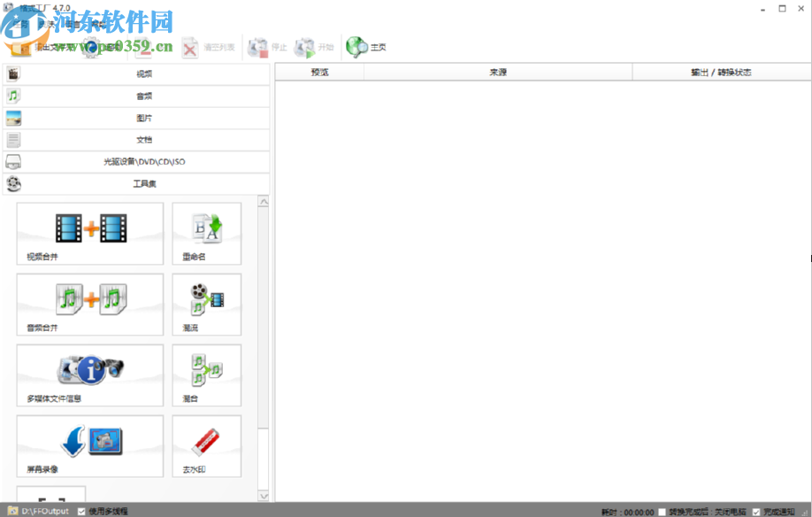This screenshot has height=517, width=812.
Task: Open the 重命名 (rename) tool
Action: point(207,234)
